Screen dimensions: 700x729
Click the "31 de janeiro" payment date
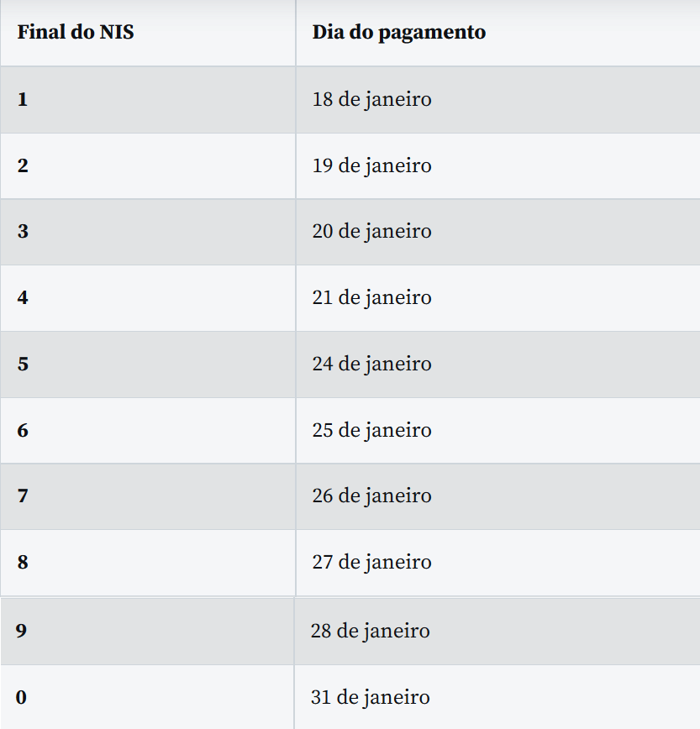(x=370, y=697)
